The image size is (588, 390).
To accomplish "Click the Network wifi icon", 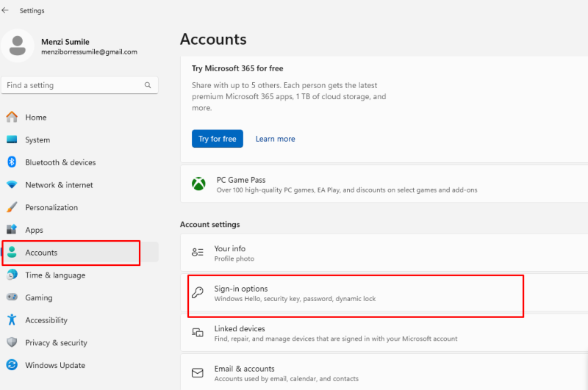I will 12,184.
